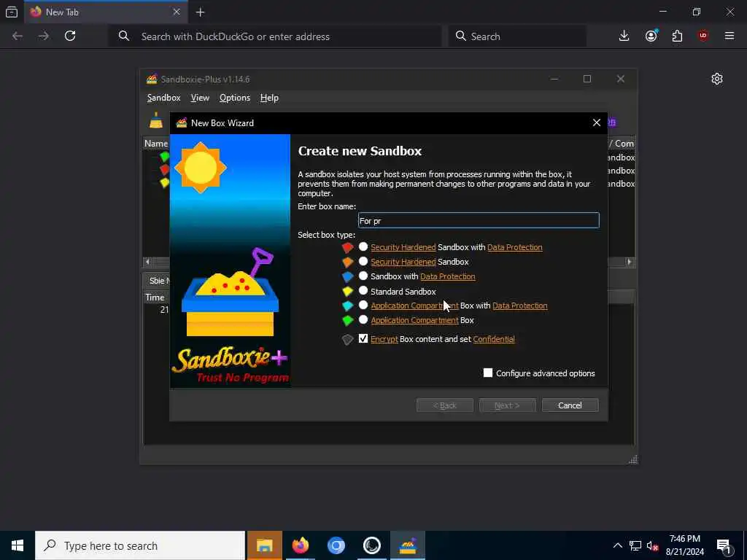Choose the Sandbox with Data Protection radio
Screen dimensions: 747x560
click(x=363, y=276)
